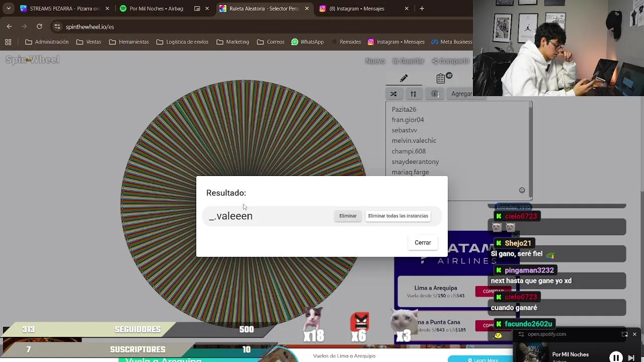
Task: Click Compartir to share the wheel
Action: 451,61
